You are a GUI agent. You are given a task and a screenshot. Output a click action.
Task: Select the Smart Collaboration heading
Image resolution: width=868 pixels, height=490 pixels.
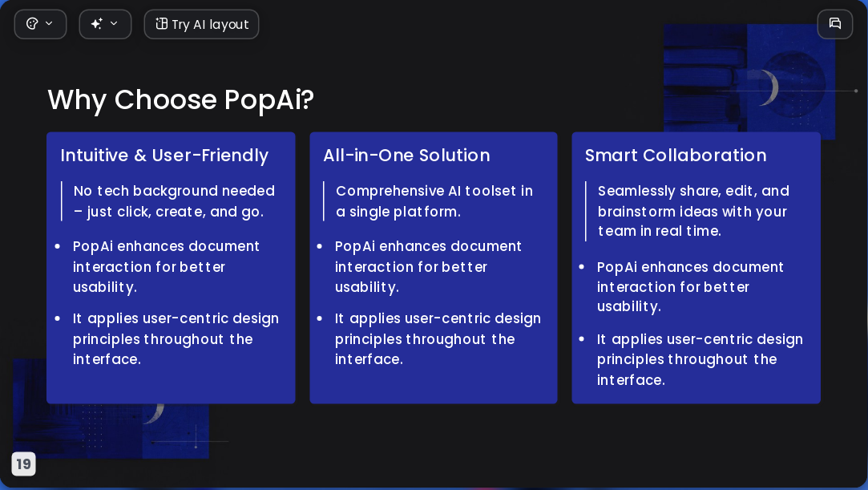tap(676, 156)
